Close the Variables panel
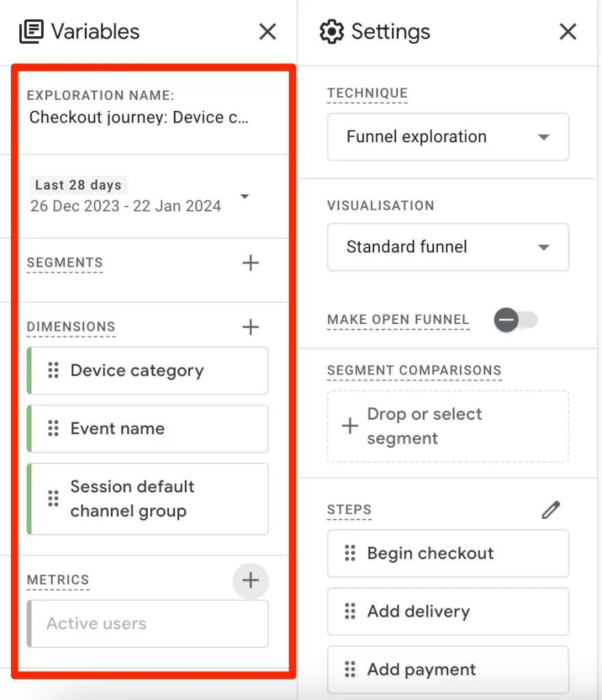Image resolution: width=602 pixels, height=700 pixels. (x=267, y=31)
